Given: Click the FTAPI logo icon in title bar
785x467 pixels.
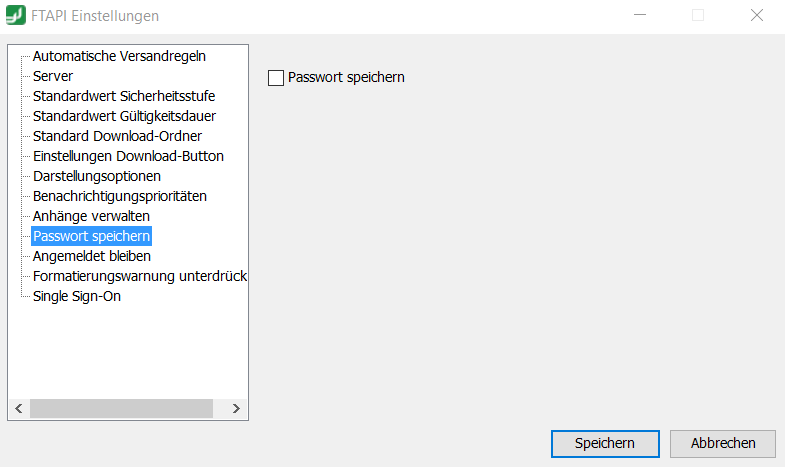Looking at the screenshot, I should click(16, 15).
